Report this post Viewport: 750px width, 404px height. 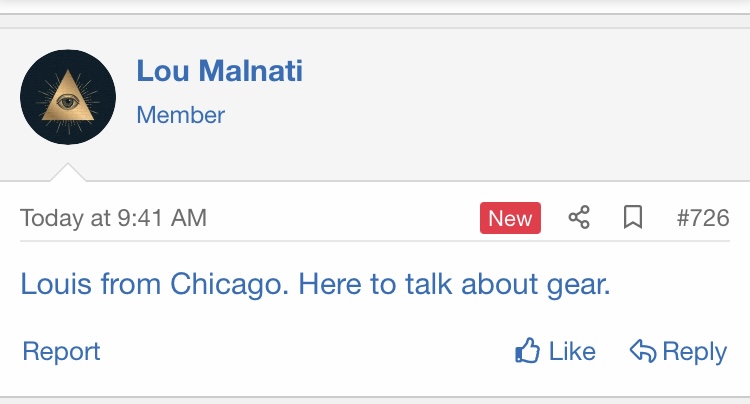(61, 352)
